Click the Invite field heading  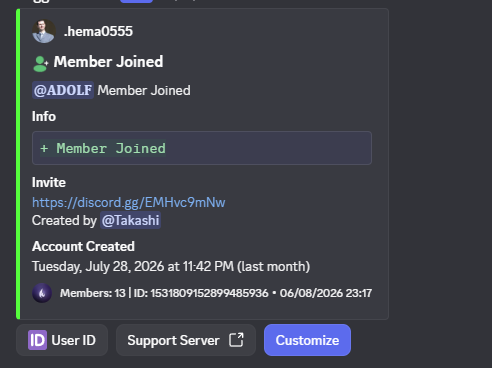pos(49,182)
